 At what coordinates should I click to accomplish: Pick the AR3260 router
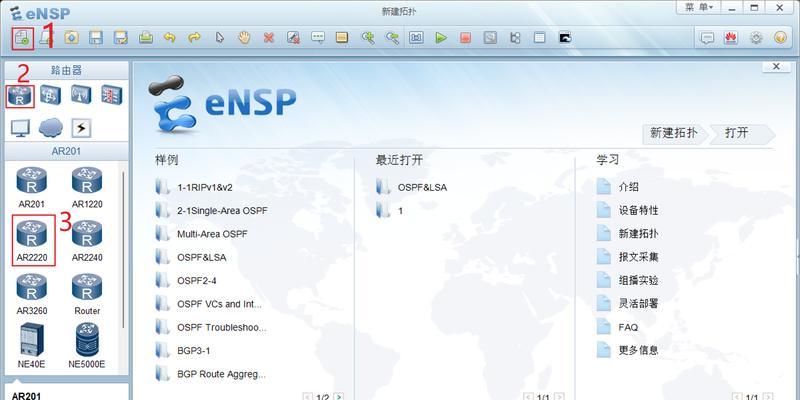(32, 294)
